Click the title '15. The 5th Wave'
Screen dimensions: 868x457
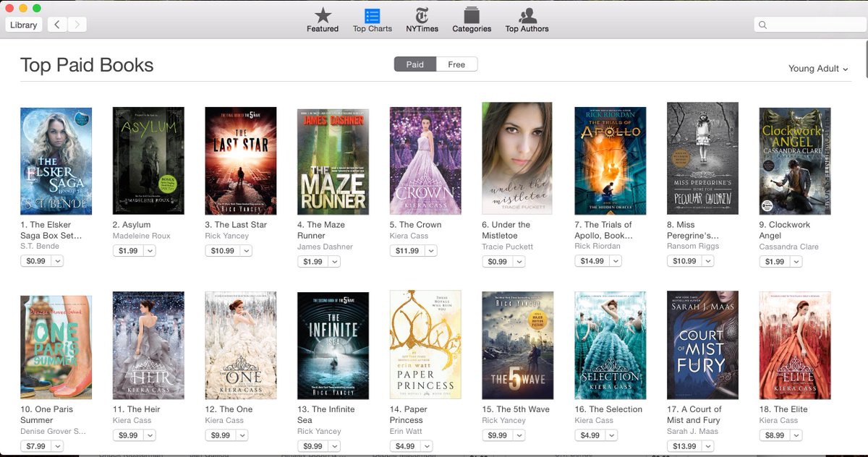(x=516, y=409)
